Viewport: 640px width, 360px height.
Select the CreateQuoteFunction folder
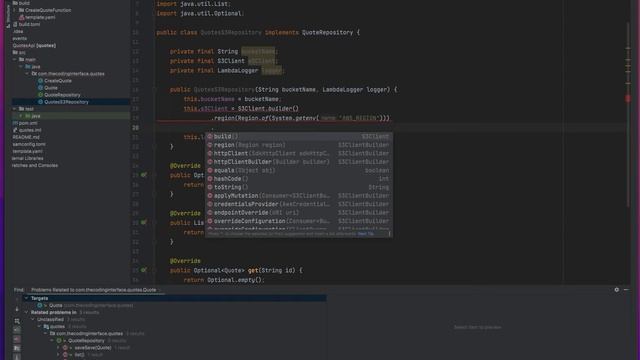point(48,10)
